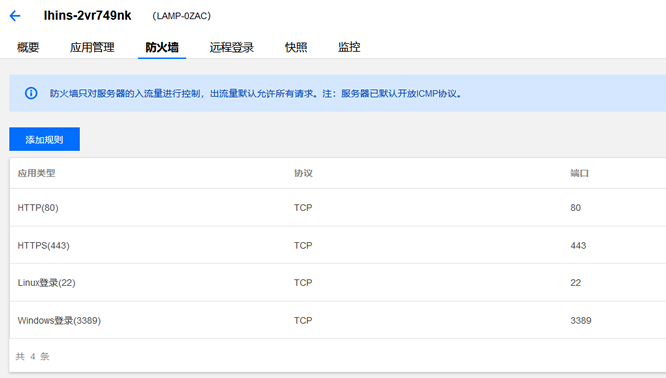Screen dimensions: 666x378
Task: Click TCP in the Linux登录(22) row
Action: pyautogui.click(x=303, y=283)
